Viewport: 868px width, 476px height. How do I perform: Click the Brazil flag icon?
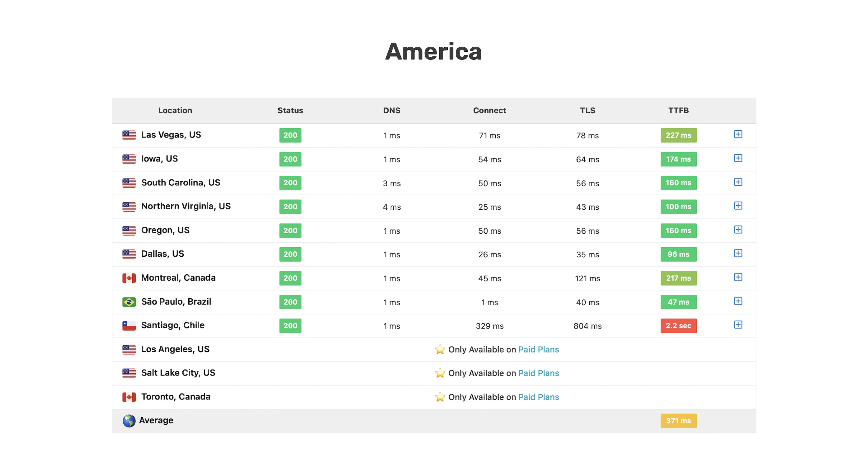[129, 302]
